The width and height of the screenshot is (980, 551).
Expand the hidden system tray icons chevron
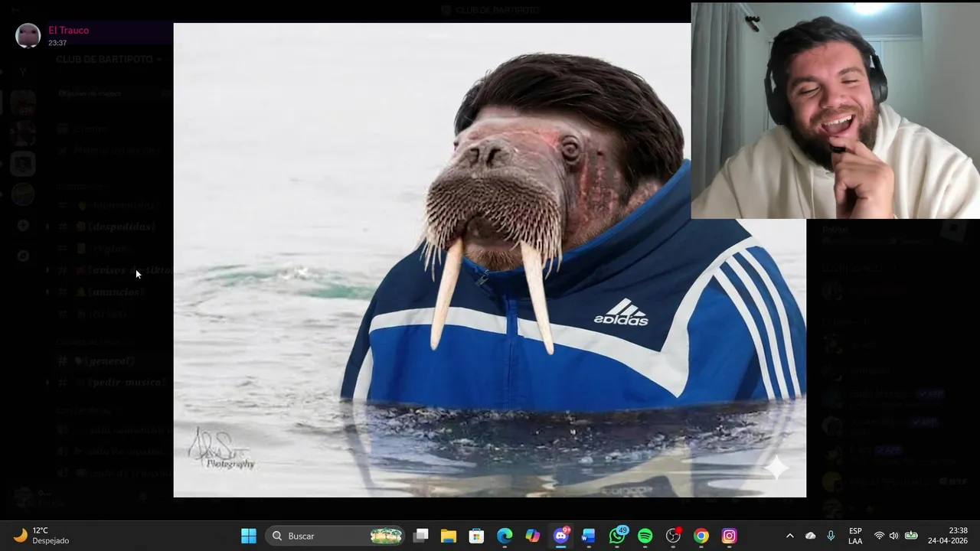(790, 536)
